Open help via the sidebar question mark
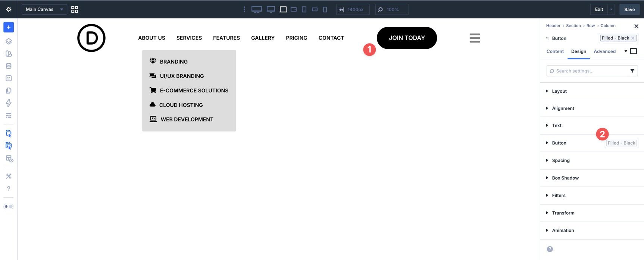 coord(9,188)
